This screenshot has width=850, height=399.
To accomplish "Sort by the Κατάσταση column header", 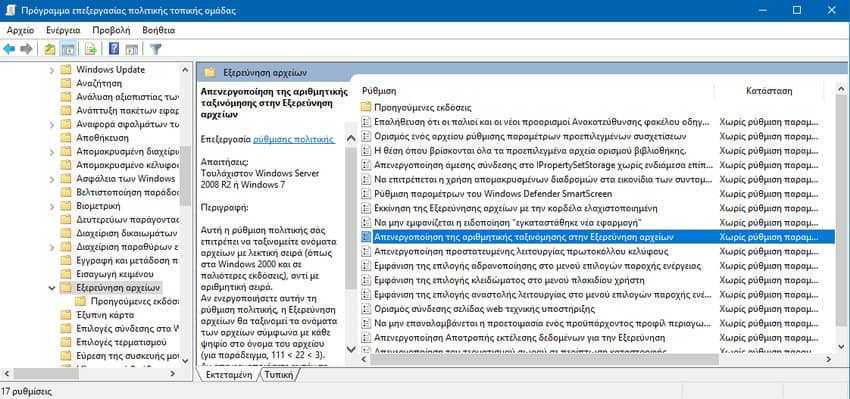I will point(769,91).
